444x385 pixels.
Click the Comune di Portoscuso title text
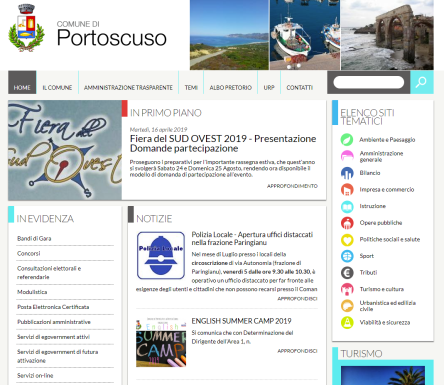pos(112,34)
